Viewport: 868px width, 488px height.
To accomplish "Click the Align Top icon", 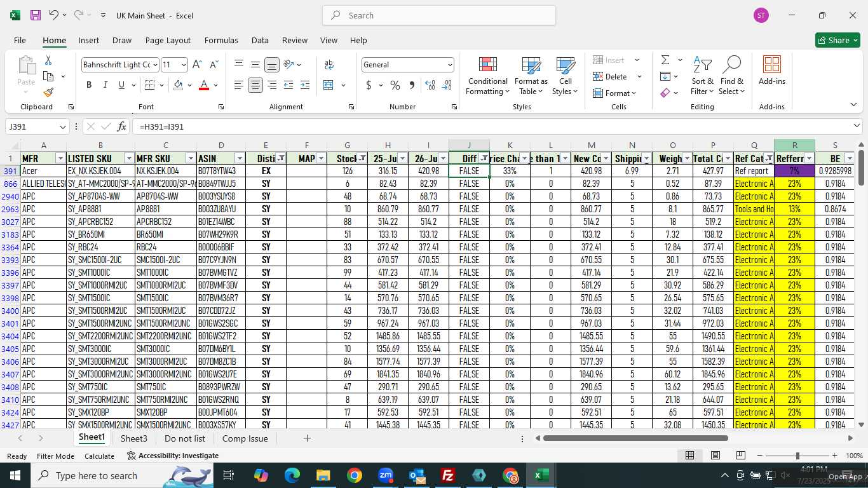I will (239, 65).
